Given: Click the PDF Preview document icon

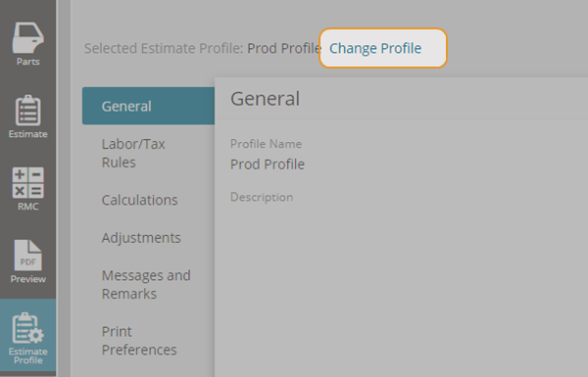Looking at the screenshot, I should click(28, 255).
